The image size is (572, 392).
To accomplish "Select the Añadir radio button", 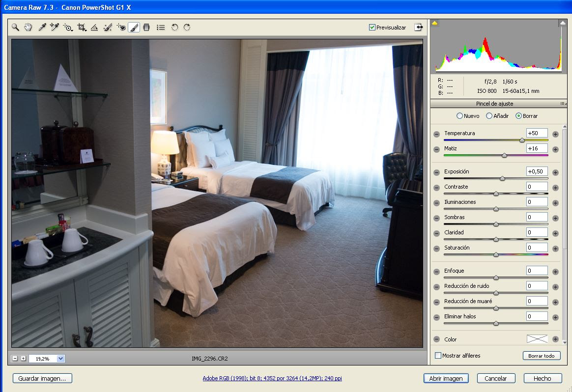I will point(489,115).
